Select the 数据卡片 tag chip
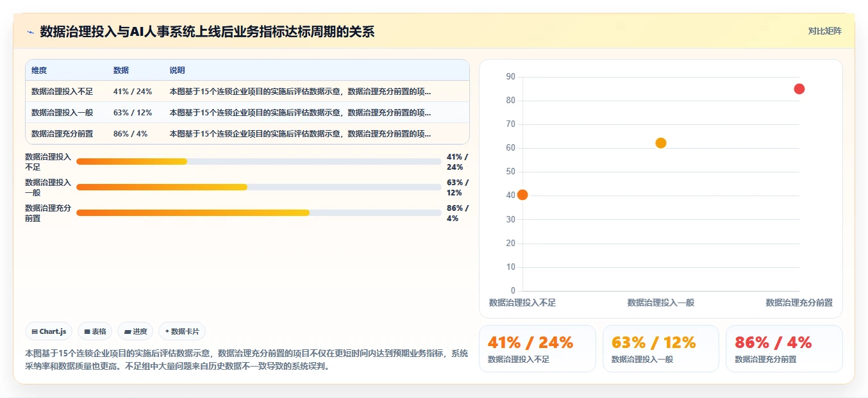Screen dimensions: 868x398 (182, 331)
